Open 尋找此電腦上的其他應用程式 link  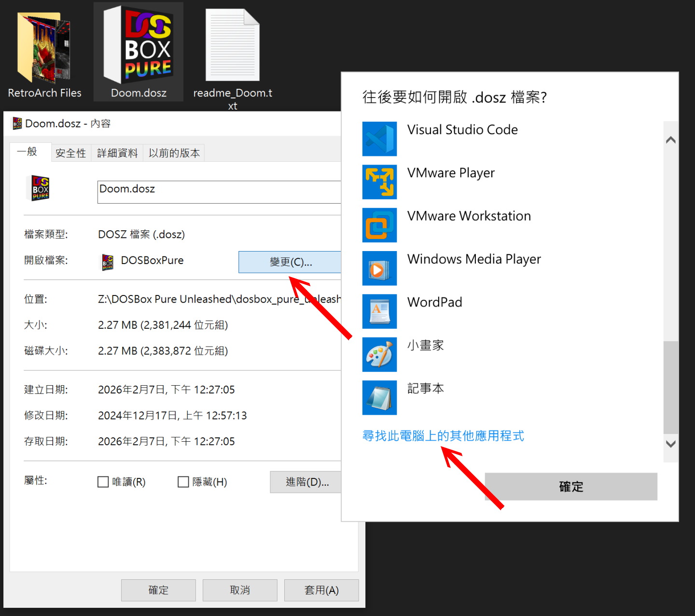(x=443, y=435)
